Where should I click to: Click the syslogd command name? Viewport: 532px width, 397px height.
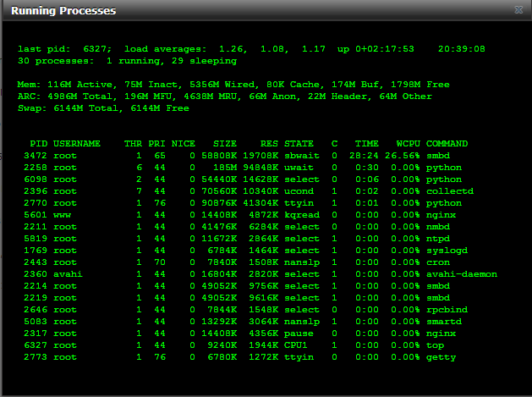point(447,251)
